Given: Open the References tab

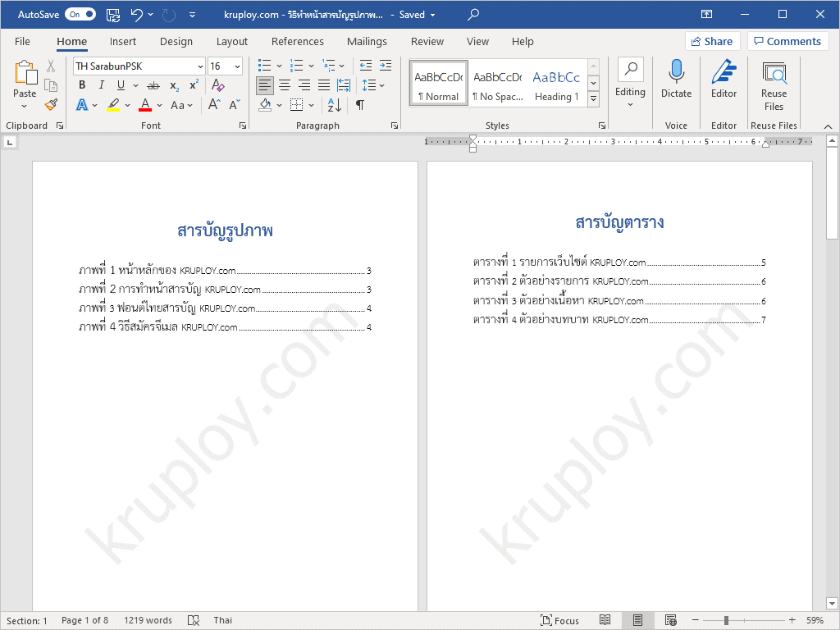Looking at the screenshot, I should click(297, 42).
